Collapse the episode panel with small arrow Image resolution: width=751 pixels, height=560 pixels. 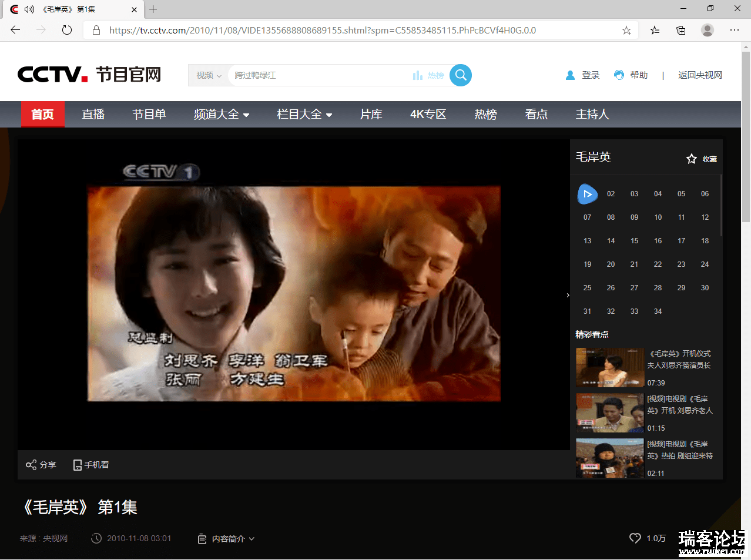[568, 295]
